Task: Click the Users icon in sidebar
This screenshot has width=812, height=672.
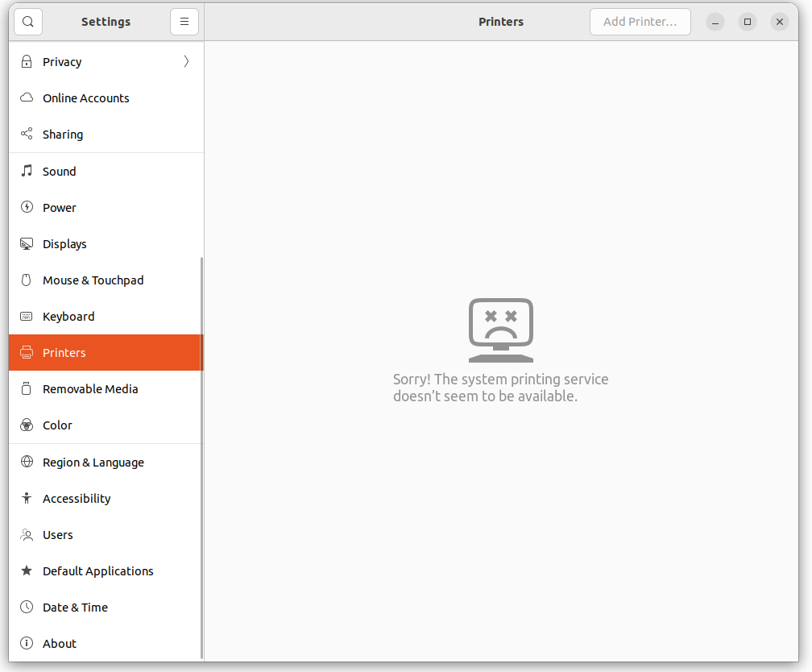Action: click(x=27, y=534)
